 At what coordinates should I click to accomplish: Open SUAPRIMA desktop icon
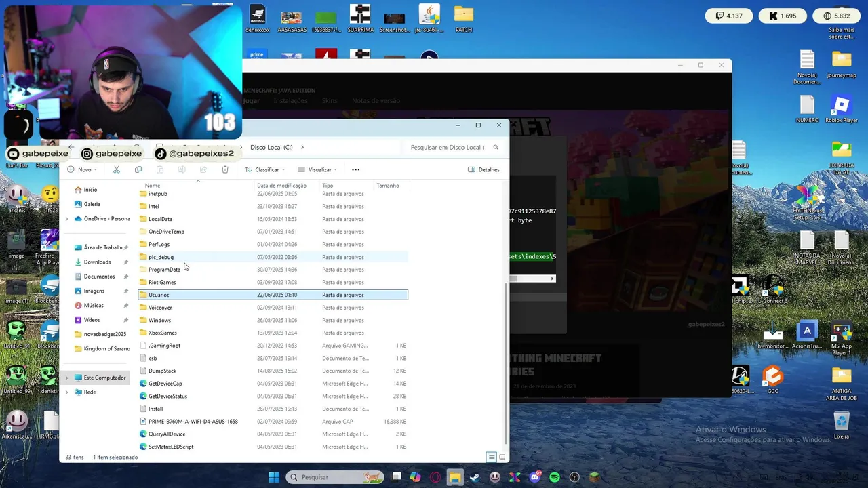tap(360, 19)
